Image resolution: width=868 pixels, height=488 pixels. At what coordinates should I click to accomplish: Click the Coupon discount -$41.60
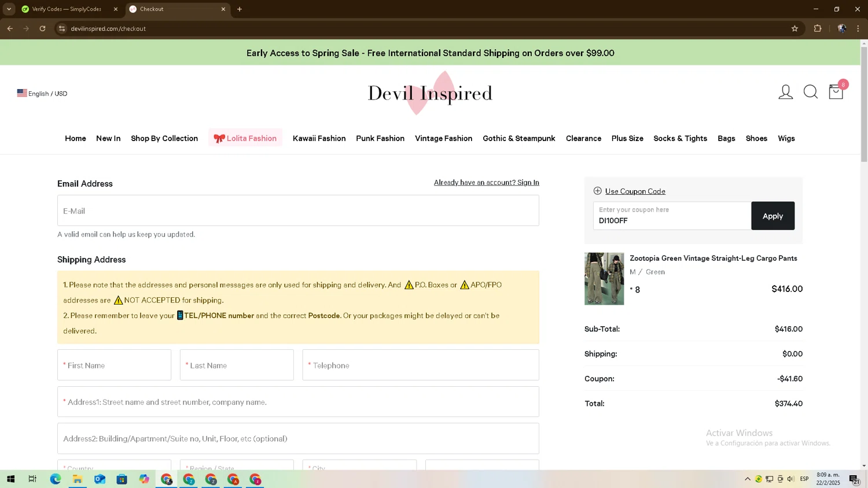(x=790, y=379)
